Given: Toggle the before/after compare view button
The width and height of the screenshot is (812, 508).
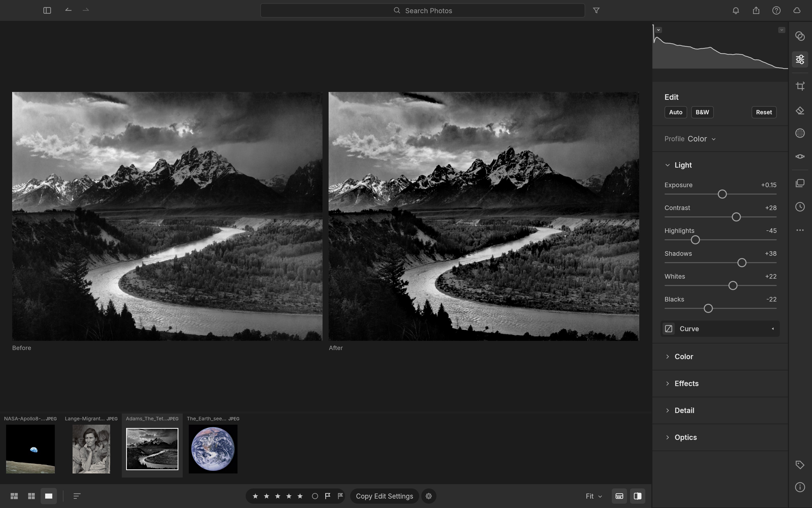Looking at the screenshot, I should click(637, 496).
